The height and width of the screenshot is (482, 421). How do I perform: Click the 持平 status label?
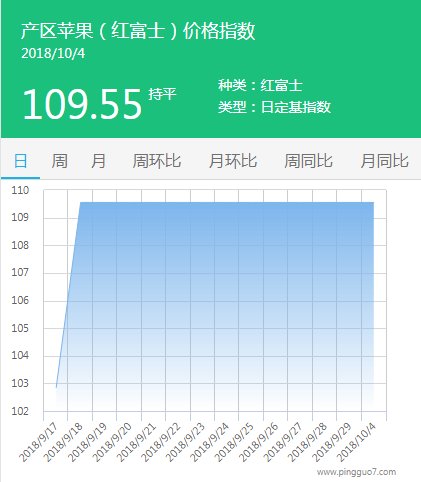point(162,94)
